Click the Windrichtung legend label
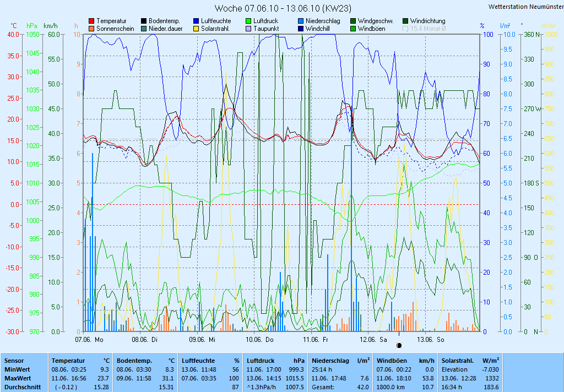Viewport: 564px width, 392px height. coord(427,21)
